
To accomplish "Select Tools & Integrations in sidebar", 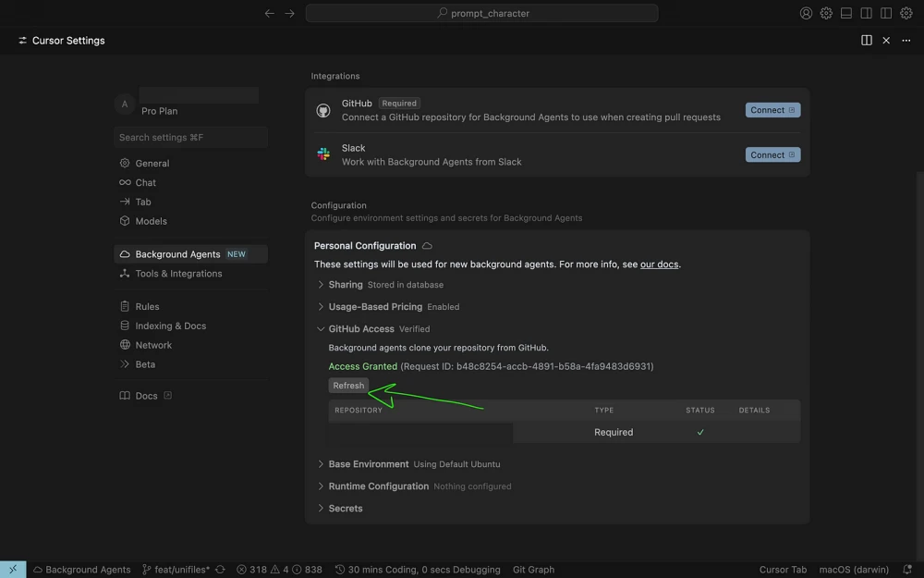I will coord(178,273).
